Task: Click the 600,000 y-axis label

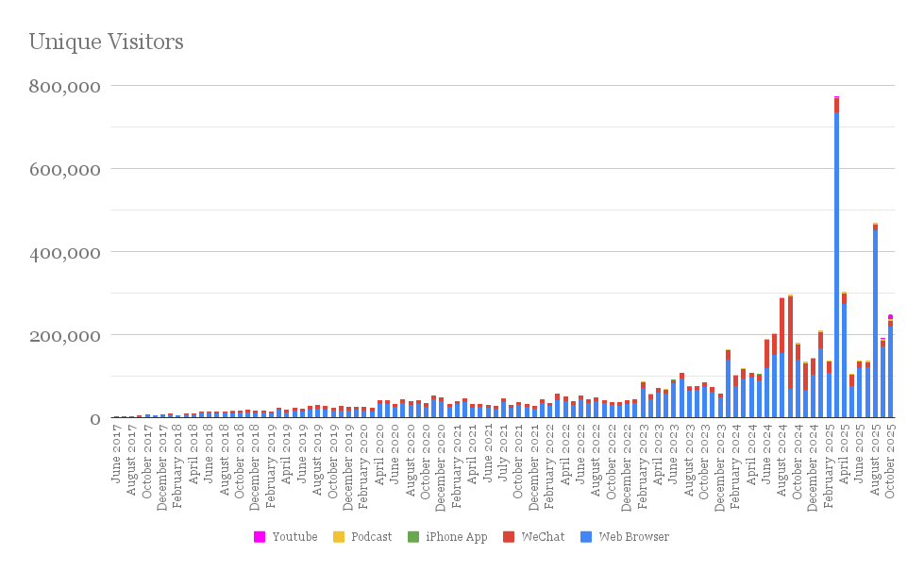Action: [67, 169]
